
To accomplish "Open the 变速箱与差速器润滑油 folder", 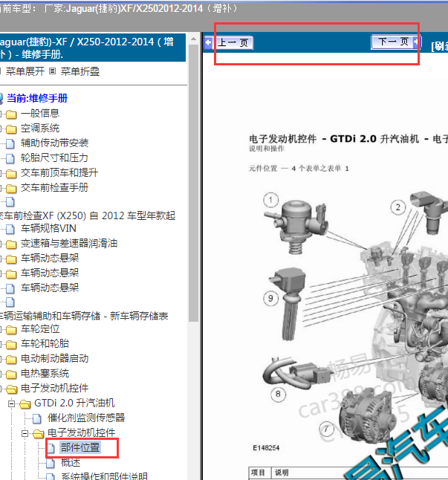I will [69, 244].
